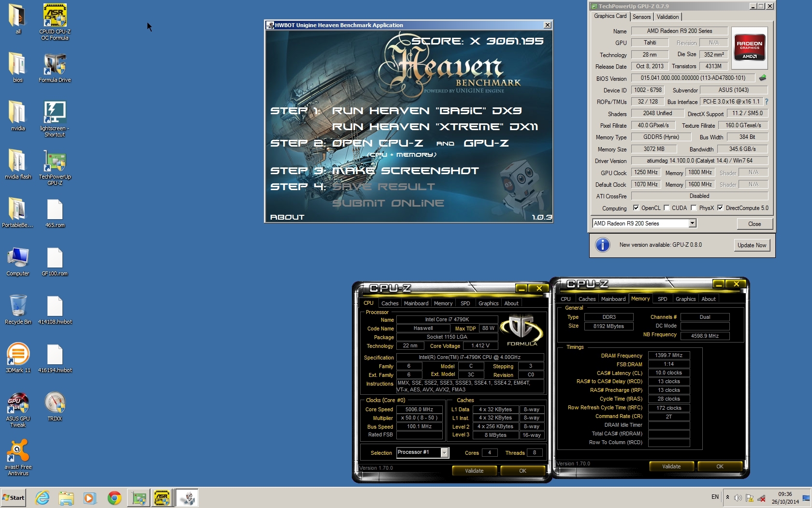
Task: Click RUN HEAVEN "XTREME" DX11
Action: pyautogui.click(x=435, y=127)
